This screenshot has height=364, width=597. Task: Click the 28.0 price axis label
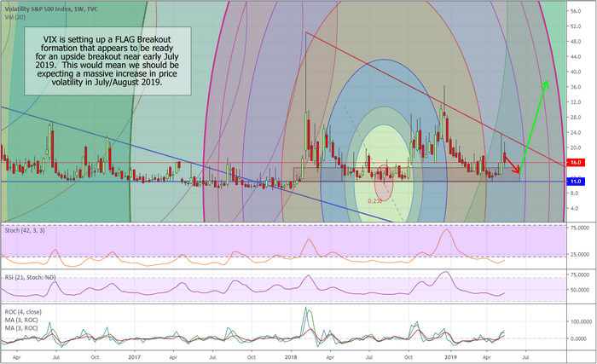pos(576,118)
